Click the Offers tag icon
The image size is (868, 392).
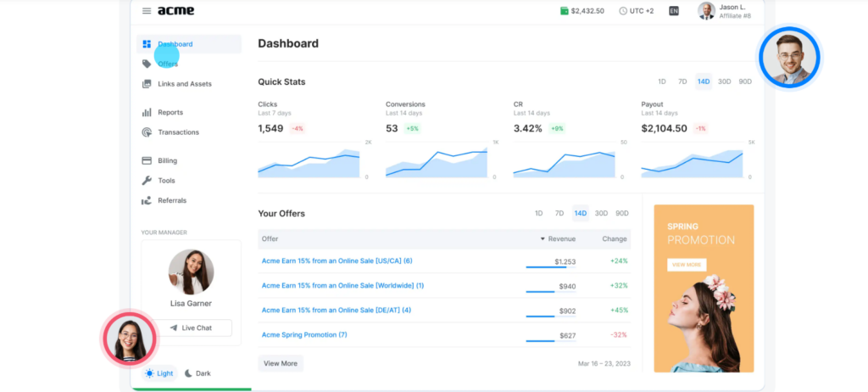pyautogui.click(x=147, y=64)
